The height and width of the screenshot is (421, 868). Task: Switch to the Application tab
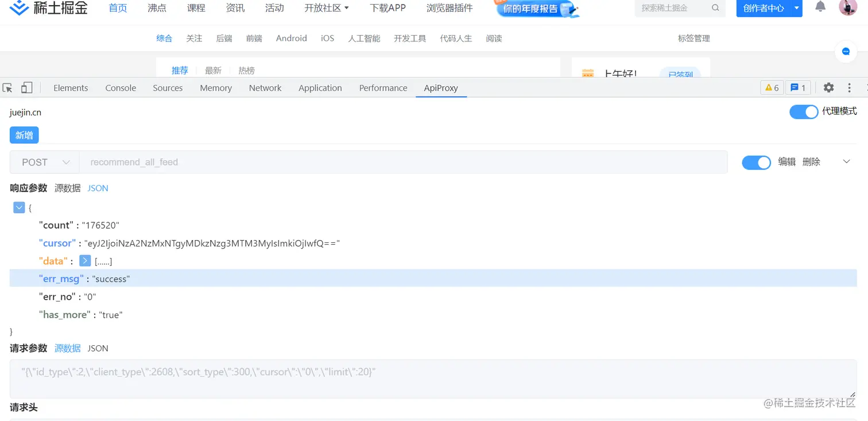(320, 88)
